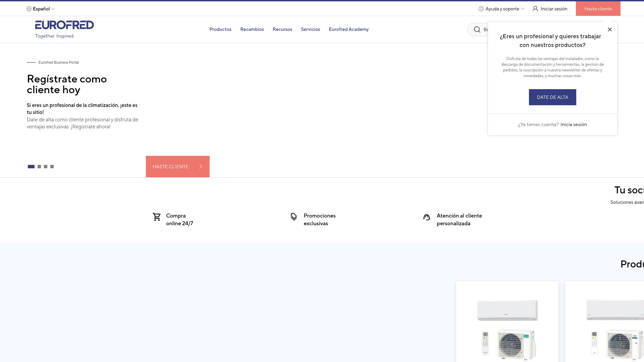Go to the Eurofred logo homepage
The width and height of the screenshot is (644, 362).
64,25
